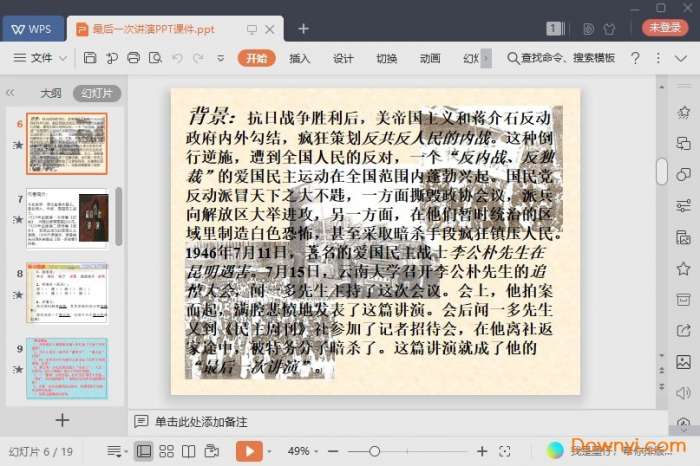Image resolution: width=700 pixels, height=466 pixels.
Task: Click the Save icon in toolbar
Action: (90, 58)
